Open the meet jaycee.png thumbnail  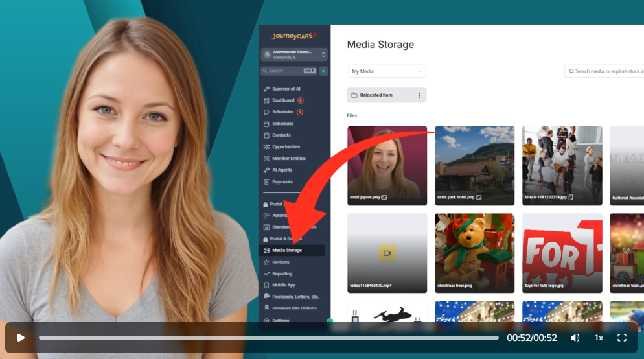[x=387, y=165]
